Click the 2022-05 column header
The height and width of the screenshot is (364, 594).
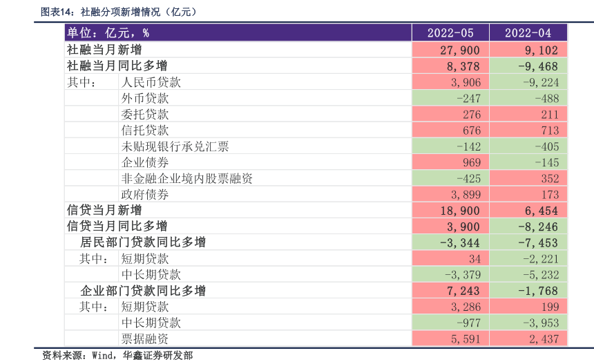(x=450, y=32)
